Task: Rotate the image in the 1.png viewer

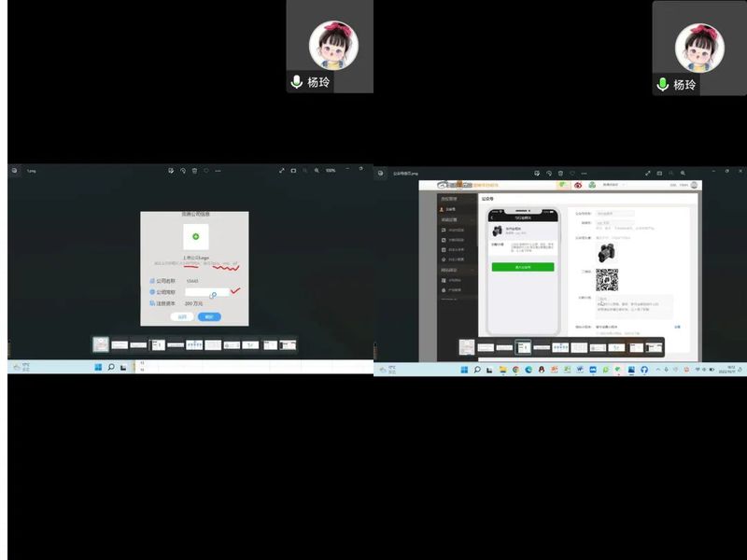Action: [183, 171]
